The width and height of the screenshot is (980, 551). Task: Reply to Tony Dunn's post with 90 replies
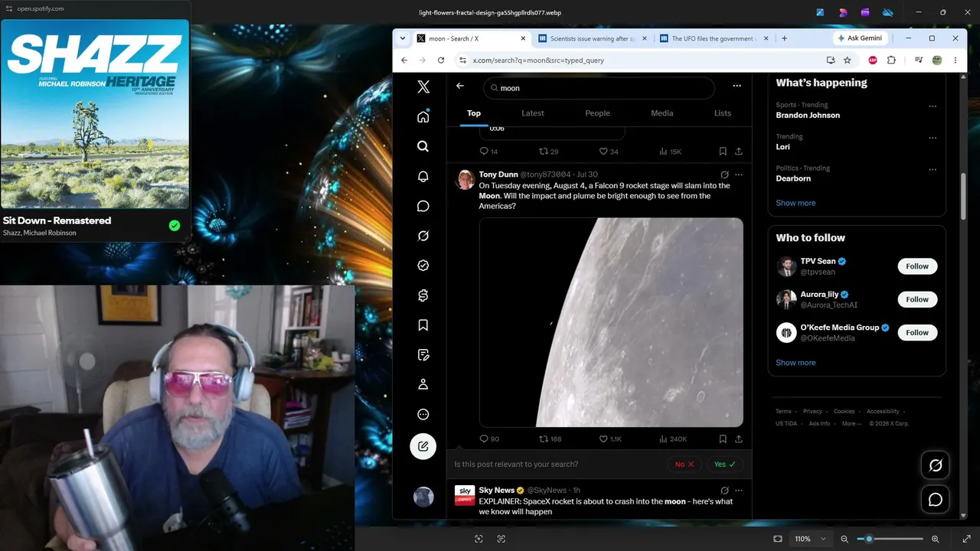pyautogui.click(x=489, y=439)
